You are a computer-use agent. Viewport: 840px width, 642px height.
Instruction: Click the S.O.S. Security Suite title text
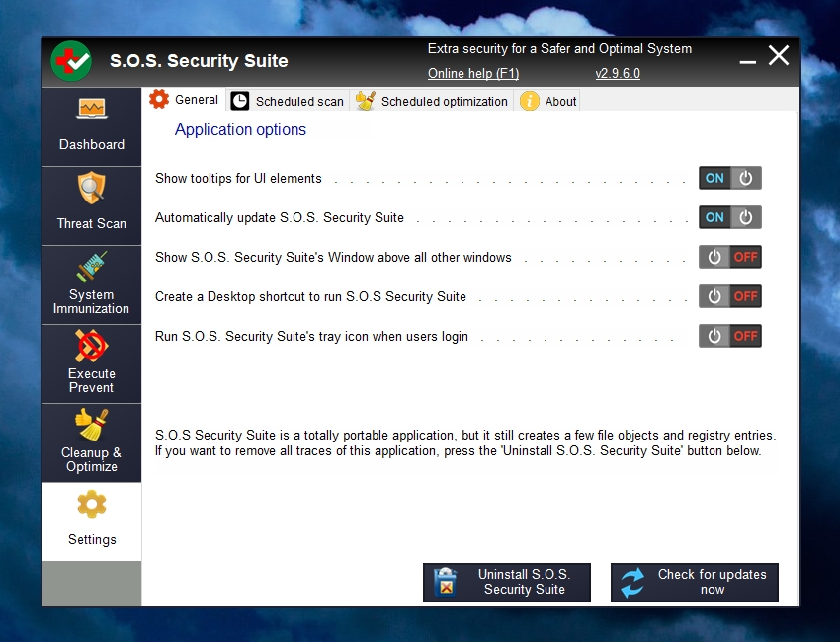coord(199,61)
